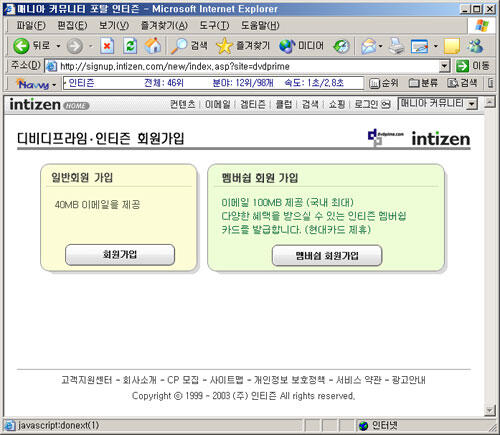Click the Refresh page icon

pos(130,46)
